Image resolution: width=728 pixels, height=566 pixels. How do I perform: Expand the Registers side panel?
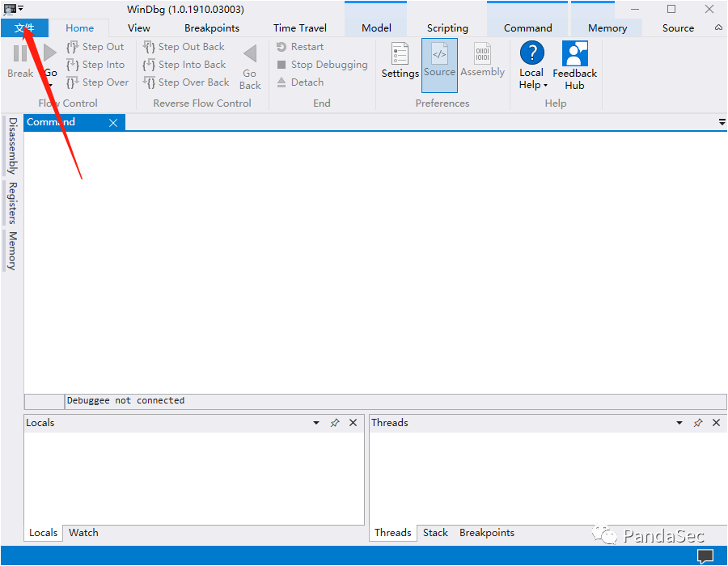(x=12, y=203)
